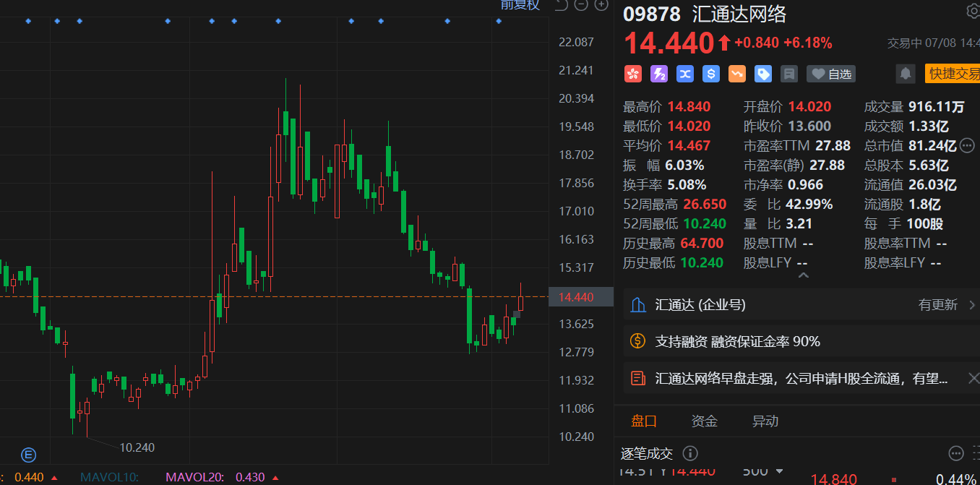Viewport: 980px width, 485px height.
Task: Click the 10.240 low price label
Action: point(137,447)
